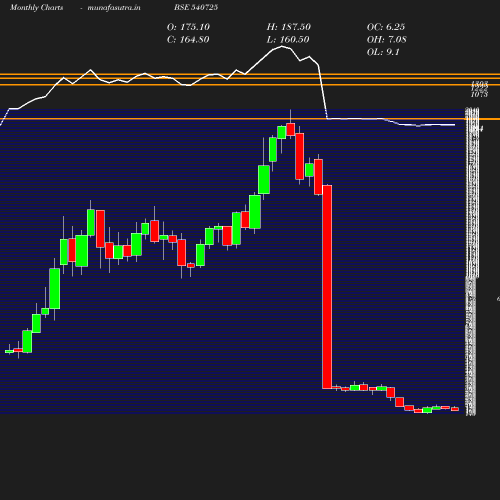Select the 'OH: 7.08' reading
Screen dimensions: 500x500
coord(387,40)
